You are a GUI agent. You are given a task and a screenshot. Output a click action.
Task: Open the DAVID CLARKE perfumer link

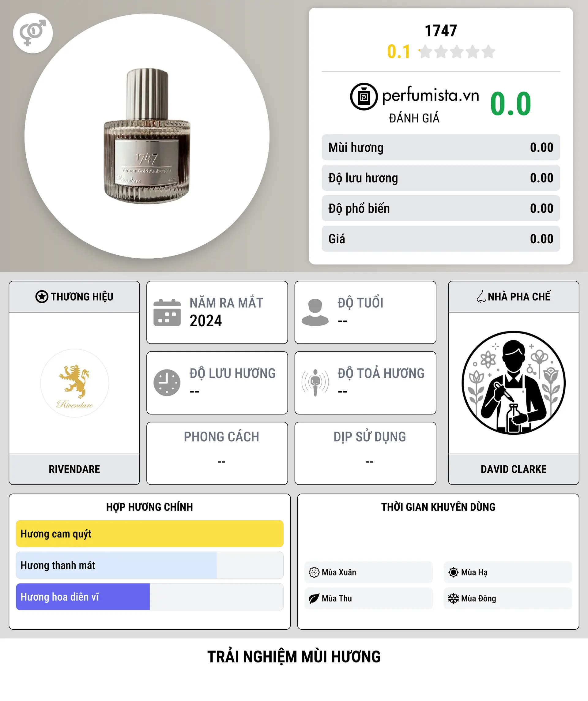(x=514, y=469)
